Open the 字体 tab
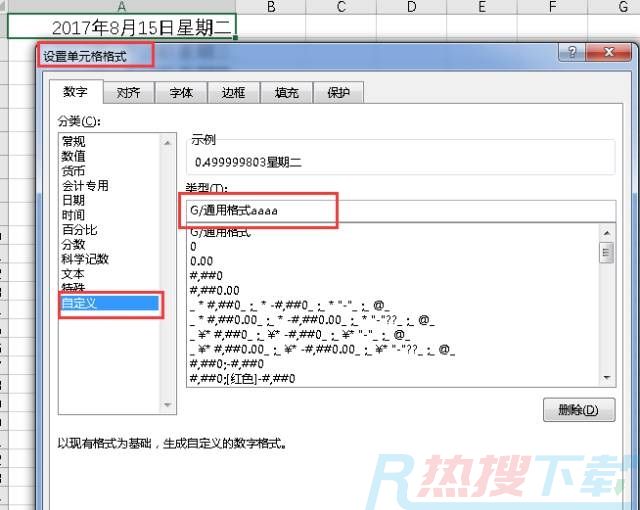Screen dimensions: 640x510 click(181, 93)
